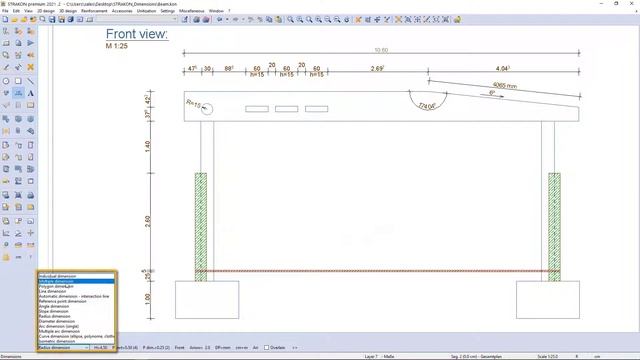The image size is (640, 360).
Task: Choose Individual dimension in the list
Action: point(76,276)
